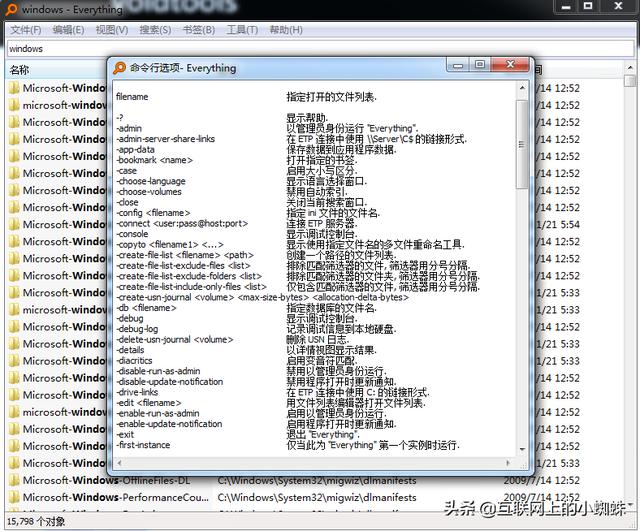Click the '-bookmark <name>' option text
Image resolution: width=640 pixels, height=531 pixels.
(x=155, y=160)
